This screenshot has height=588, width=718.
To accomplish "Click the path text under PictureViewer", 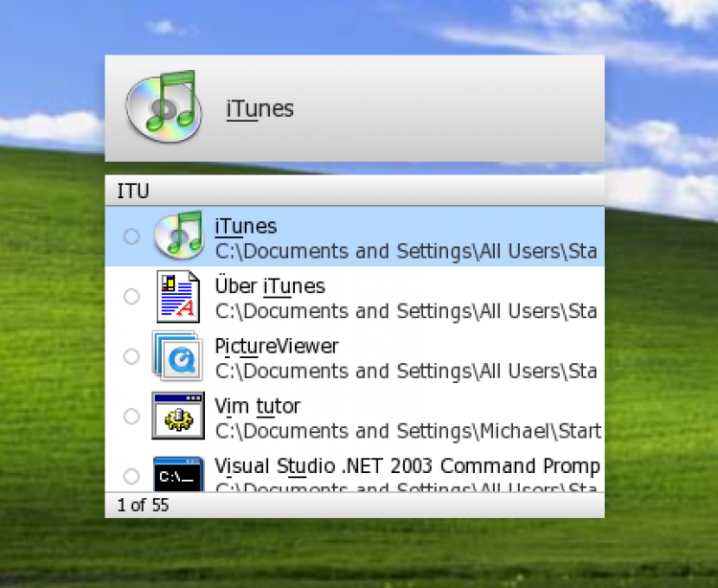I will pos(406,372).
